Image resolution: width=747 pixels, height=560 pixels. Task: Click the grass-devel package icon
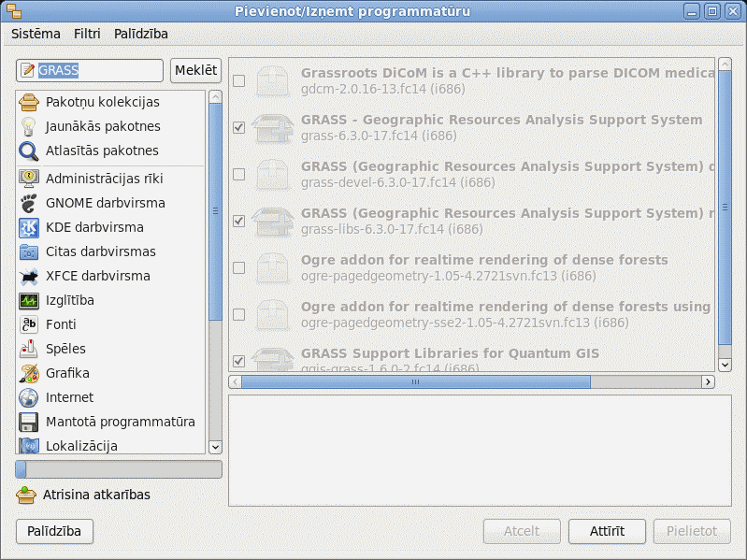272,174
